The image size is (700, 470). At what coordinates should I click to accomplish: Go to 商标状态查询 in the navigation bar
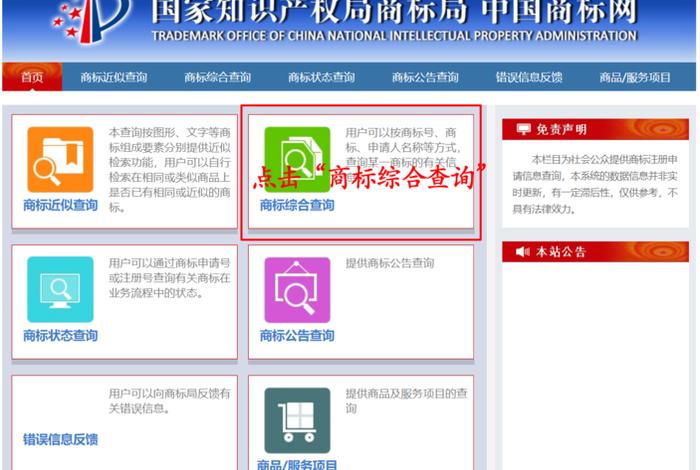(321, 77)
